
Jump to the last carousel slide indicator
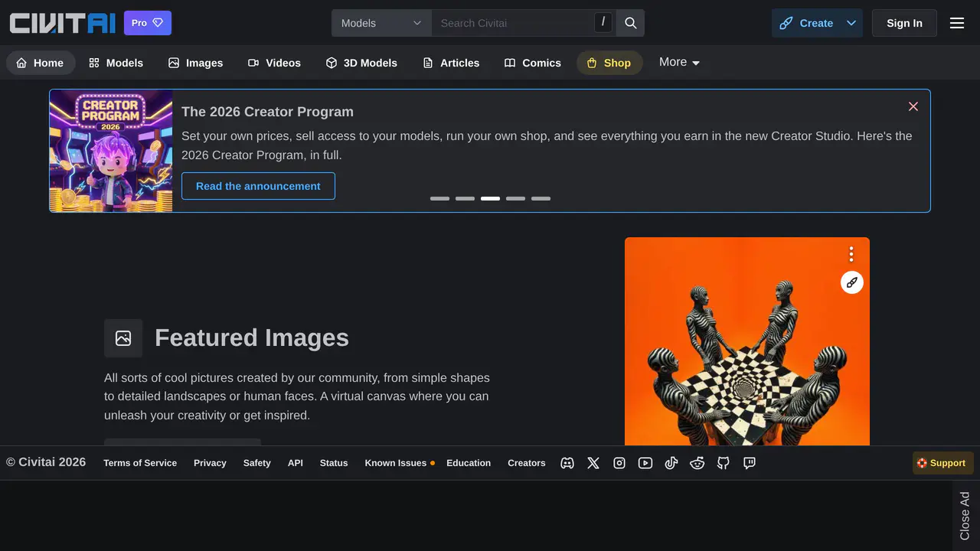coord(541,198)
